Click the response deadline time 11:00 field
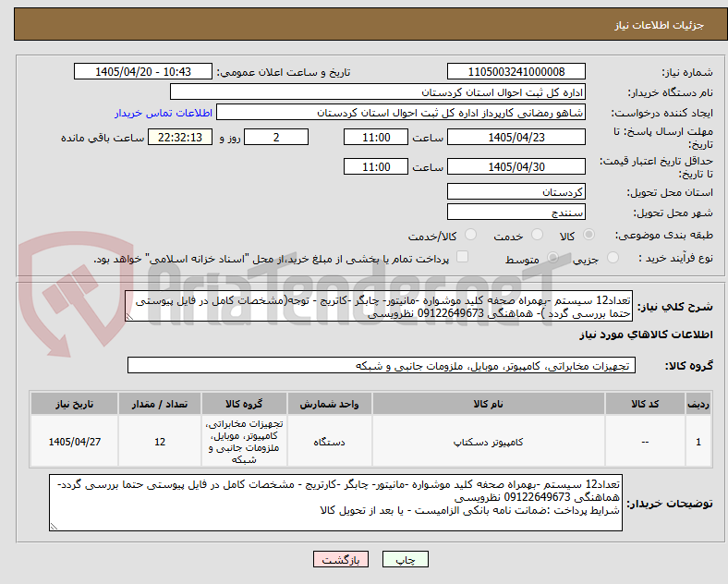728x584 pixels. click(x=376, y=137)
